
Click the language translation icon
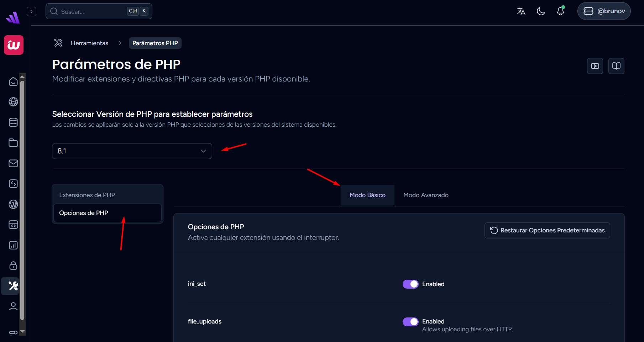coord(521,11)
